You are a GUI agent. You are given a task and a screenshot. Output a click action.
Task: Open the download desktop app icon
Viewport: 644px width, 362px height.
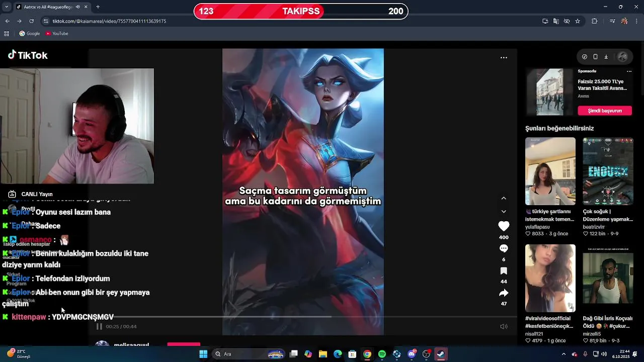tap(606, 57)
